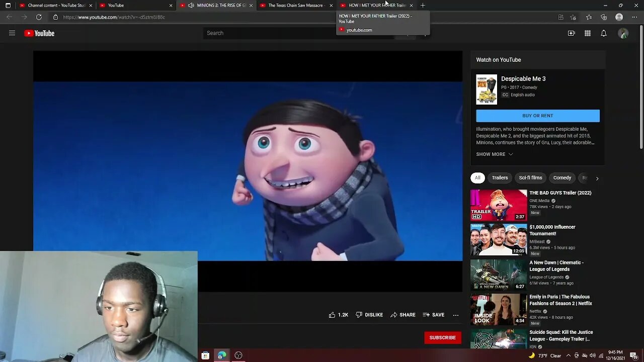Open the three-dot more actions menu

pyautogui.click(x=456, y=315)
